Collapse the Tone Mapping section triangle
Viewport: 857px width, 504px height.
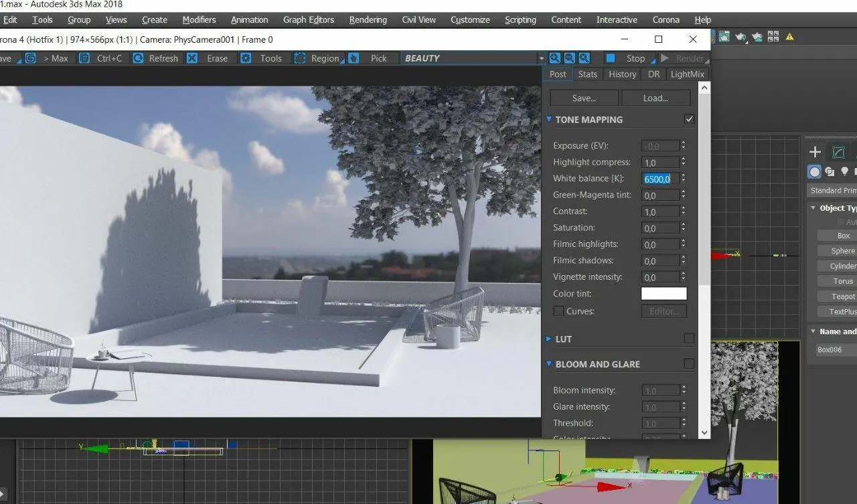[x=549, y=119]
